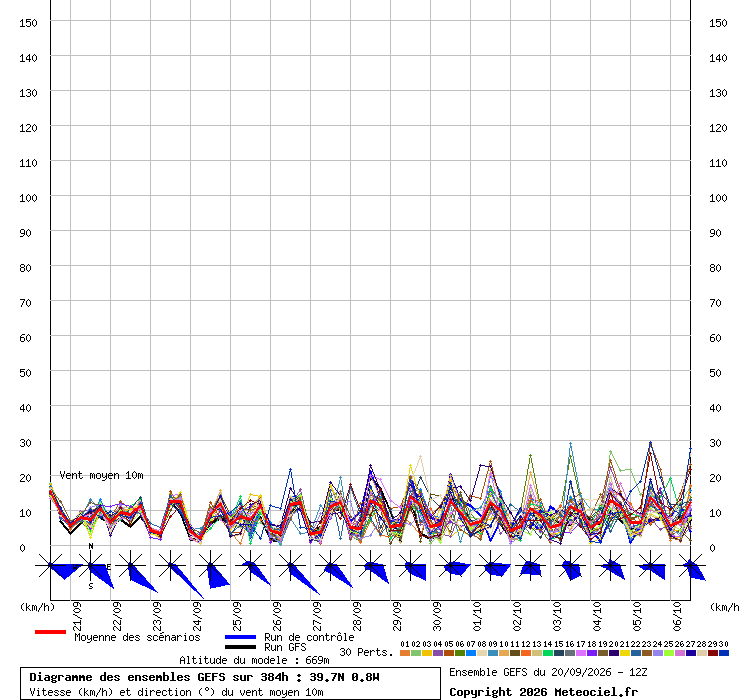Click perturbation 01 orange color swatch
This screenshot has height=700, width=740.
405,653
